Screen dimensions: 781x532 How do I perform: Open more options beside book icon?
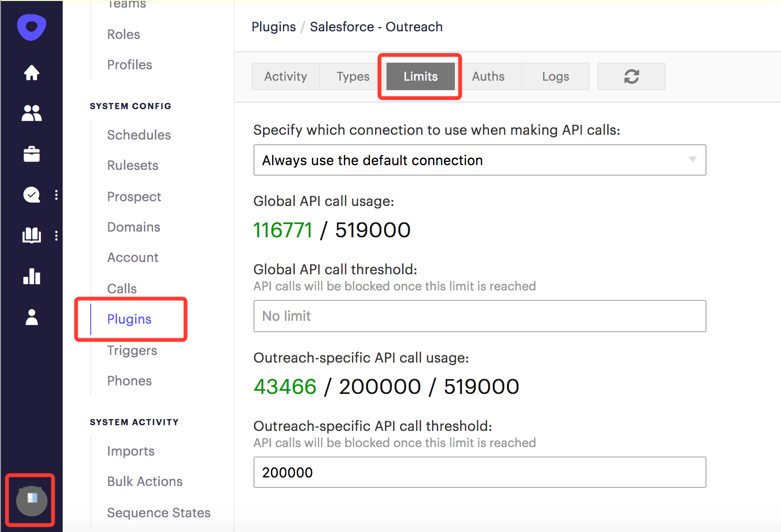(x=56, y=235)
